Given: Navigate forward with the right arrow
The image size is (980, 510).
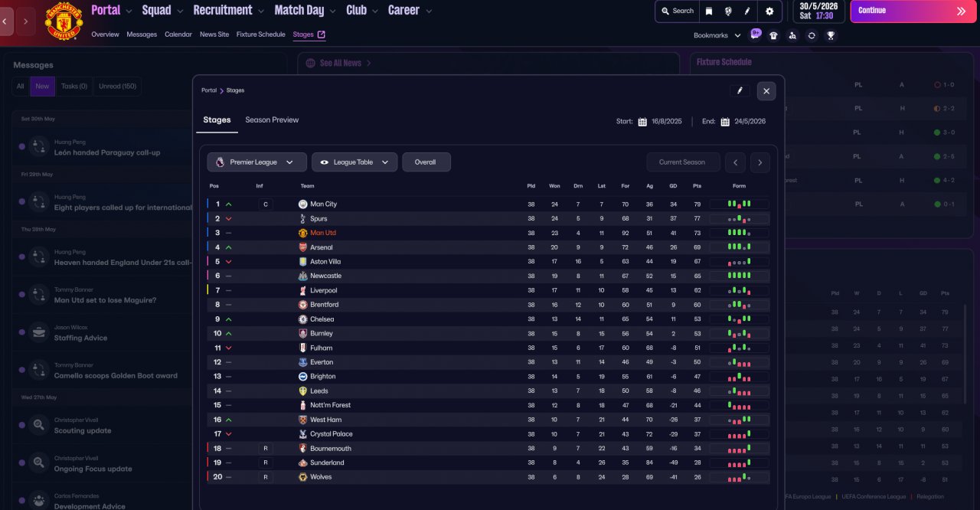Looking at the screenshot, I should pos(25,21).
